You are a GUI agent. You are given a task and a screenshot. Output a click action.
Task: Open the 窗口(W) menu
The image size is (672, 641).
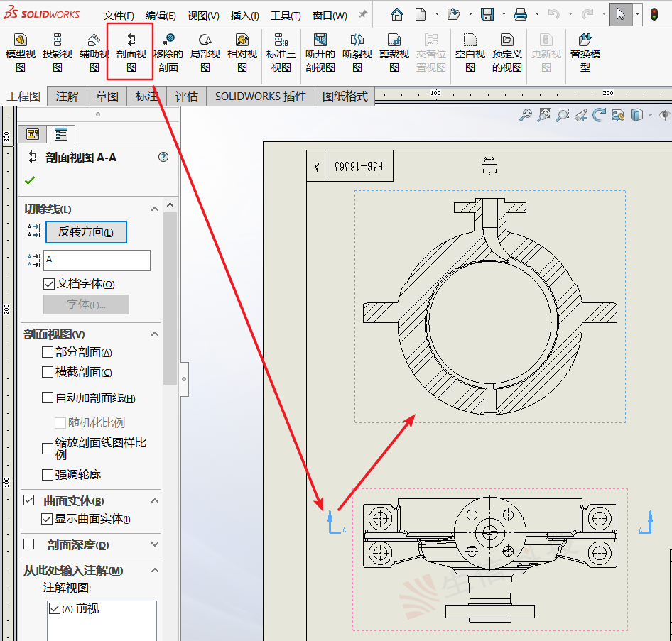tap(330, 16)
